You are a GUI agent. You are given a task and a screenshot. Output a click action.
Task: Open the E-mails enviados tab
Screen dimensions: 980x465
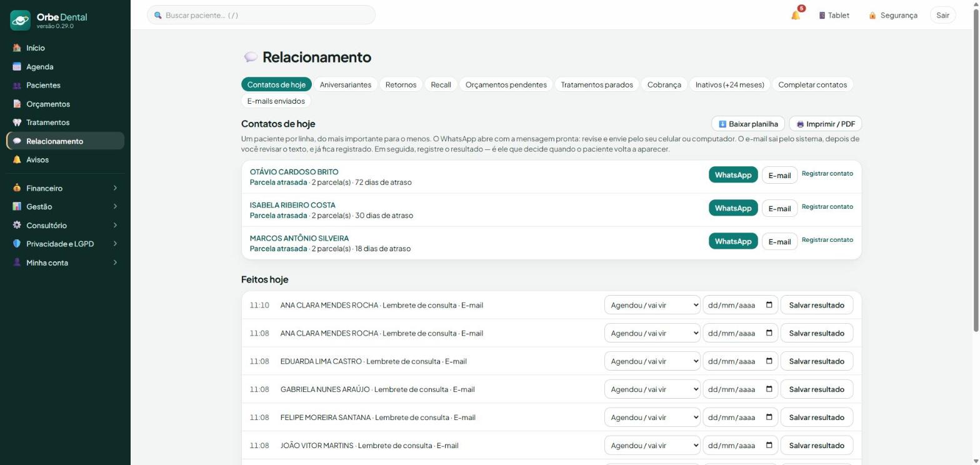pos(276,101)
